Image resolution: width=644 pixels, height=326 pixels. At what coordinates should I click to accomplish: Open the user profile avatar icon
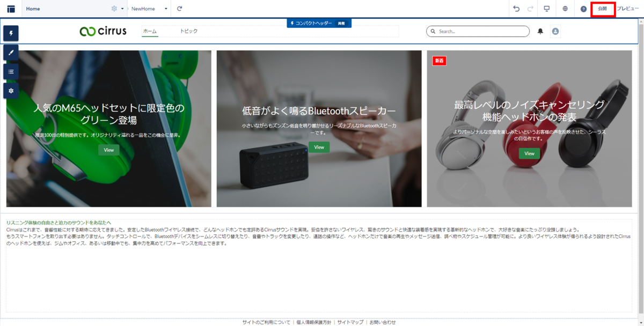pyautogui.click(x=555, y=31)
